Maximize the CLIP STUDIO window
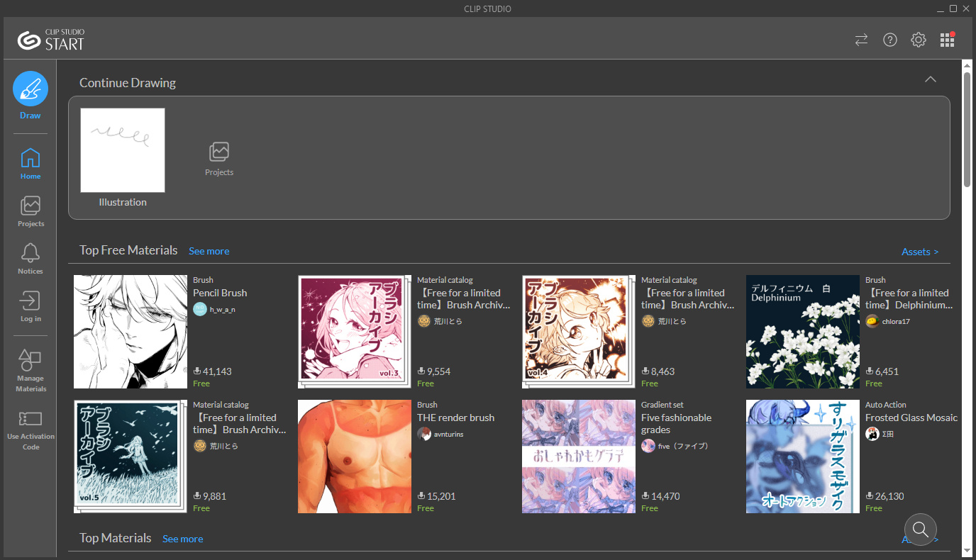Screen dimensions: 976x560 pos(953,9)
